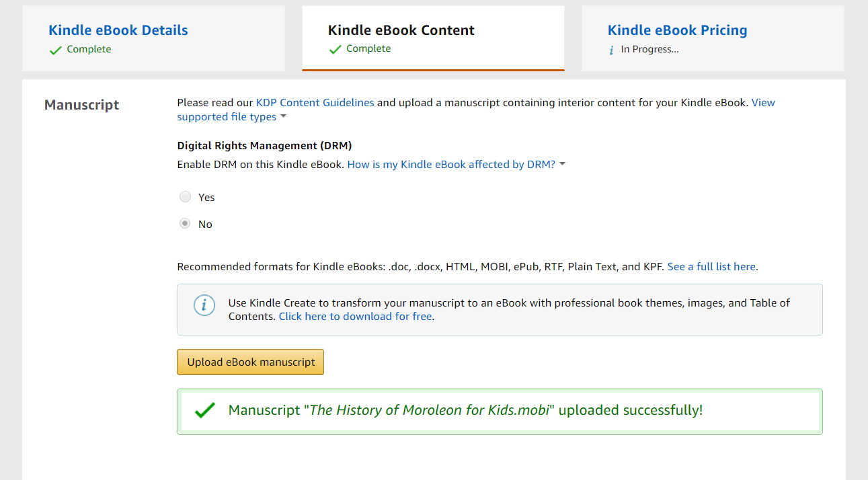Expand the View supported file types arrow
Image resolution: width=868 pixels, height=480 pixels.
[283, 117]
